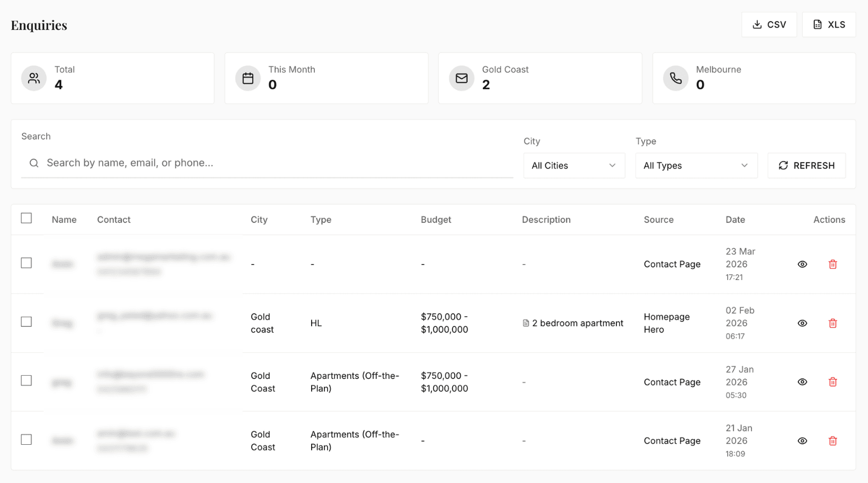The width and height of the screenshot is (868, 483).
Task: Click the This Month calendar icon
Action: [x=248, y=78]
